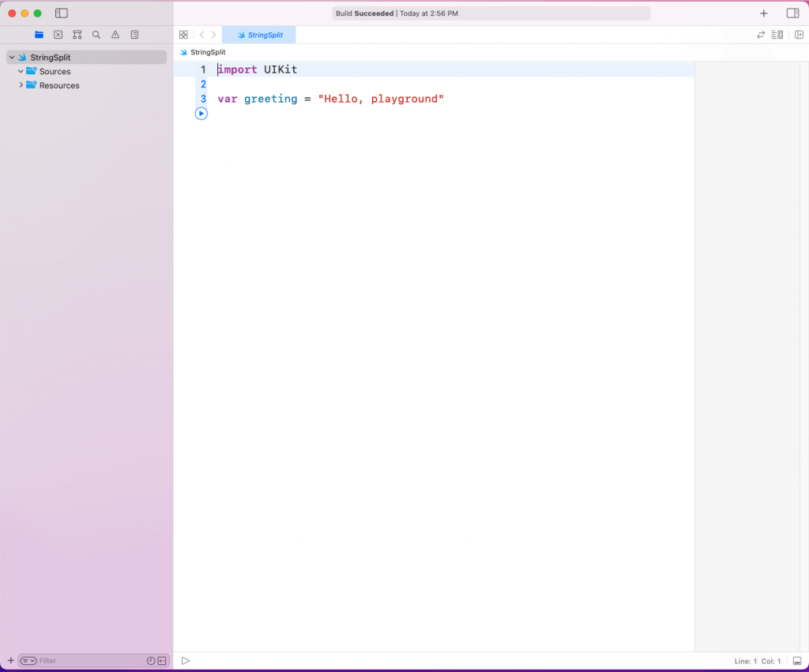Screen dimensions: 809x672
Task: Click the navigator Filter field
Action: click(x=87, y=661)
